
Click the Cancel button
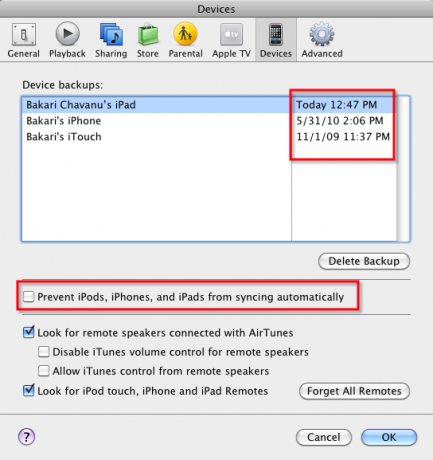[324, 437]
